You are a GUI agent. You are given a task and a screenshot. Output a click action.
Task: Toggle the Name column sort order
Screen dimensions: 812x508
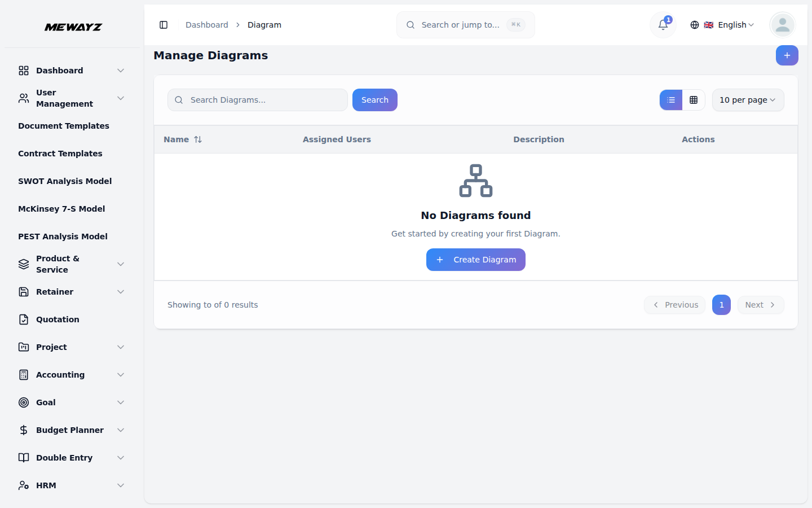point(198,139)
